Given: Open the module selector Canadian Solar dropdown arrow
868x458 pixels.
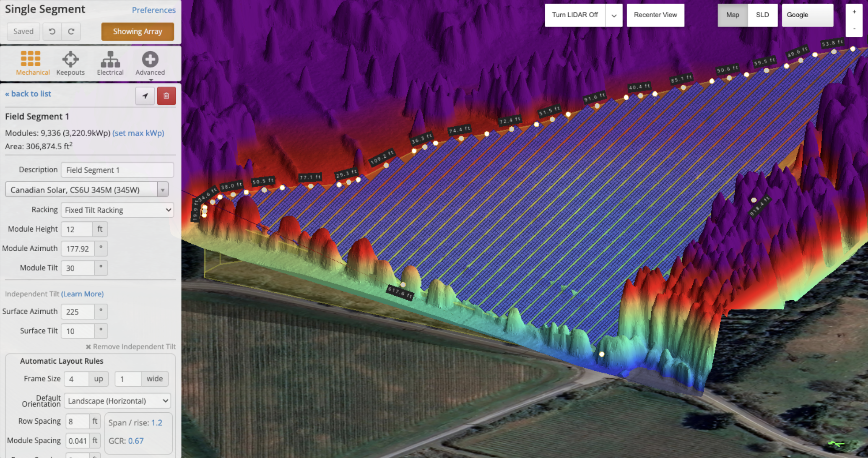Looking at the screenshot, I should [163, 190].
